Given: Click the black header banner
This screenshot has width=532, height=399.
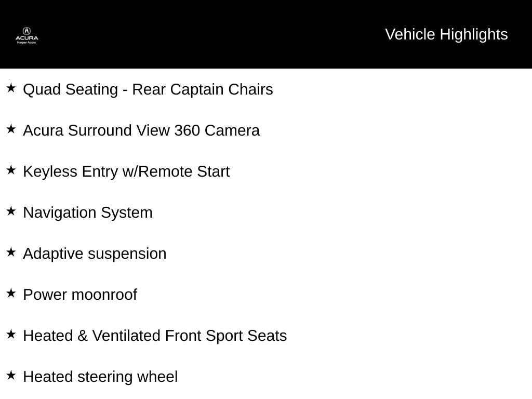Looking at the screenshot, I should click(x=266, y=34).
